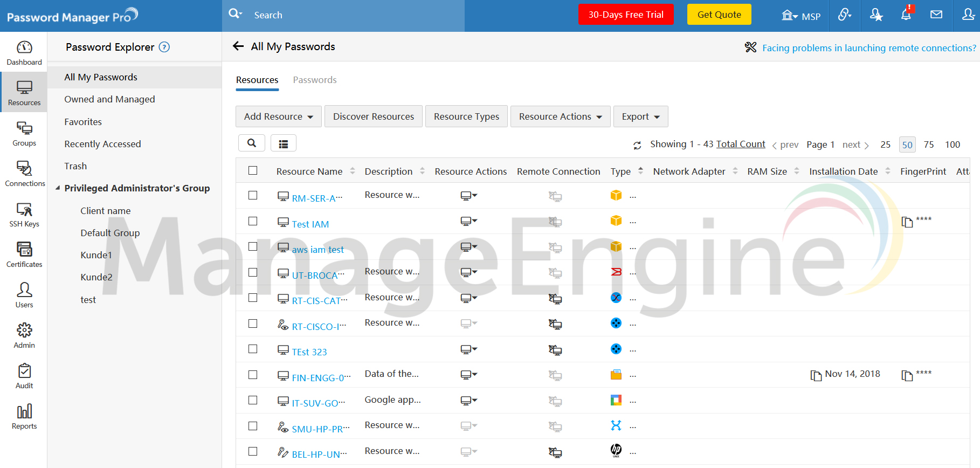Go back using the left arrow icon
The image size is (980, 468).
(x=238, y=46)
